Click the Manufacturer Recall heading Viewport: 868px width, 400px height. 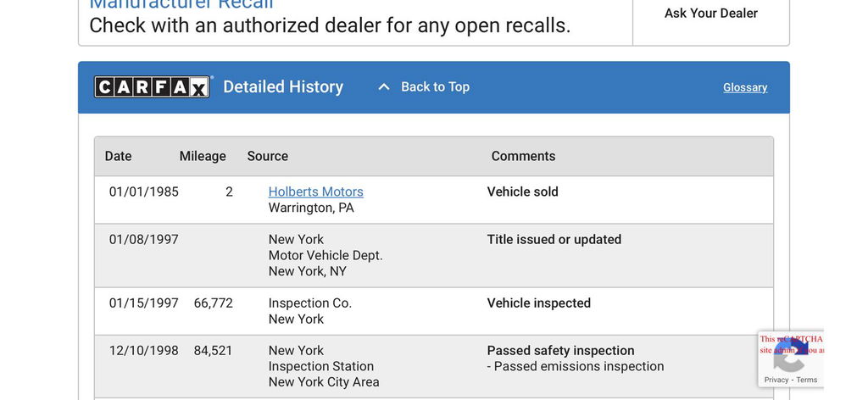point(181,4)
